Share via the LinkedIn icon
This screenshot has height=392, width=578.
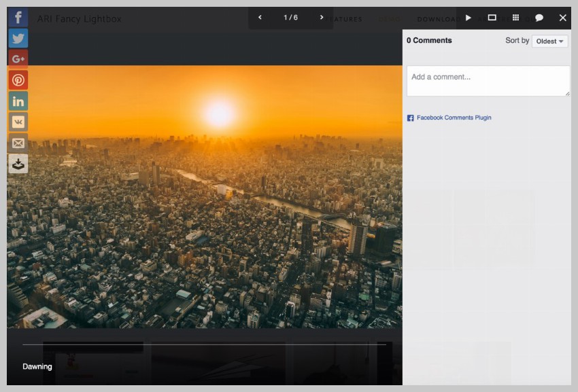coord(18,101)
